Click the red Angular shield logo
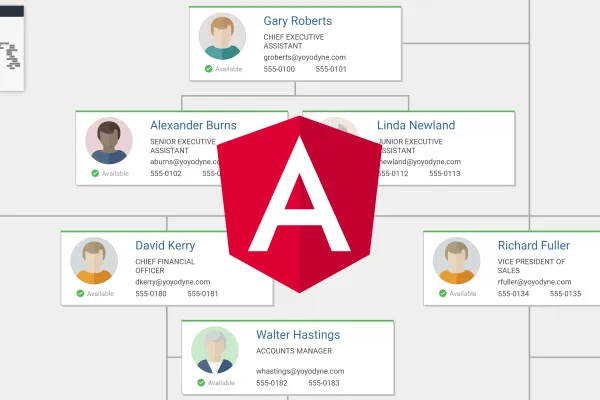This screenshot has width=600, height=400. (x=299, y=204)
